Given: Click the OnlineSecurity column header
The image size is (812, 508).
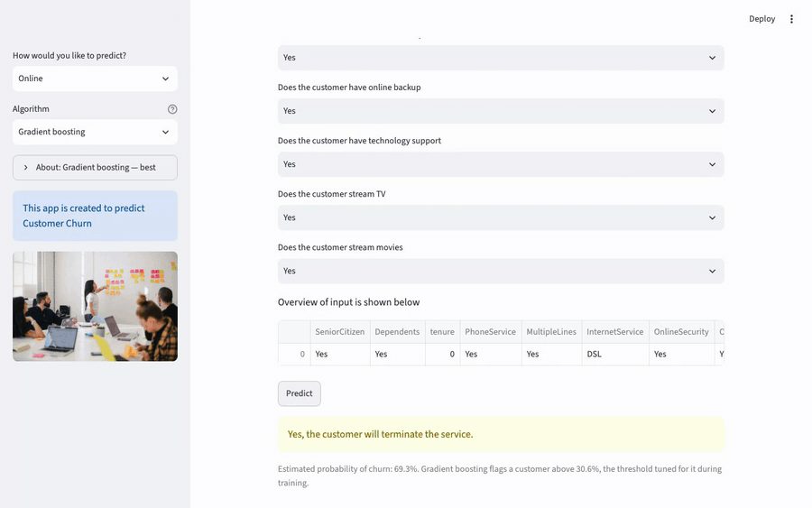Looking at the screenshot, I should coord(681,331).
